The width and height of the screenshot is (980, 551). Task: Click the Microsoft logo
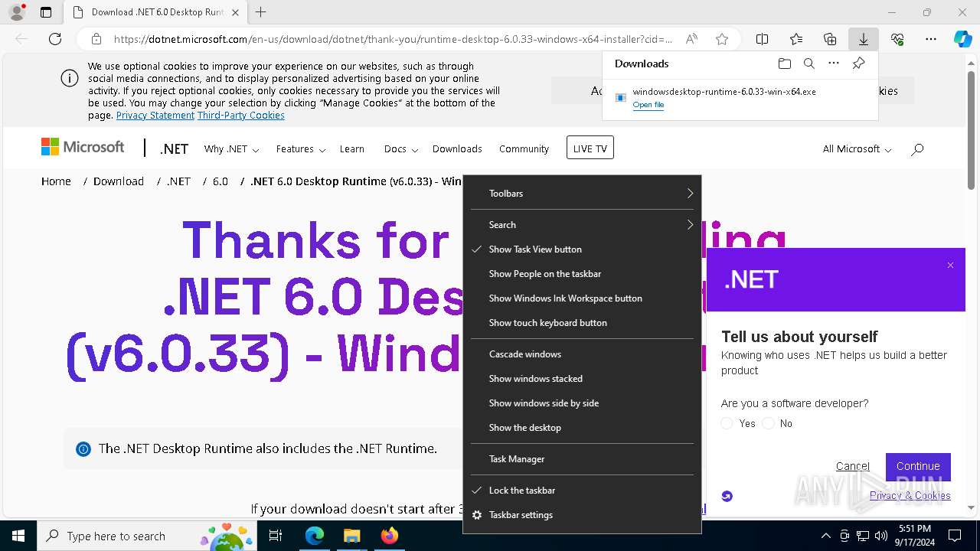click(83, 147)
